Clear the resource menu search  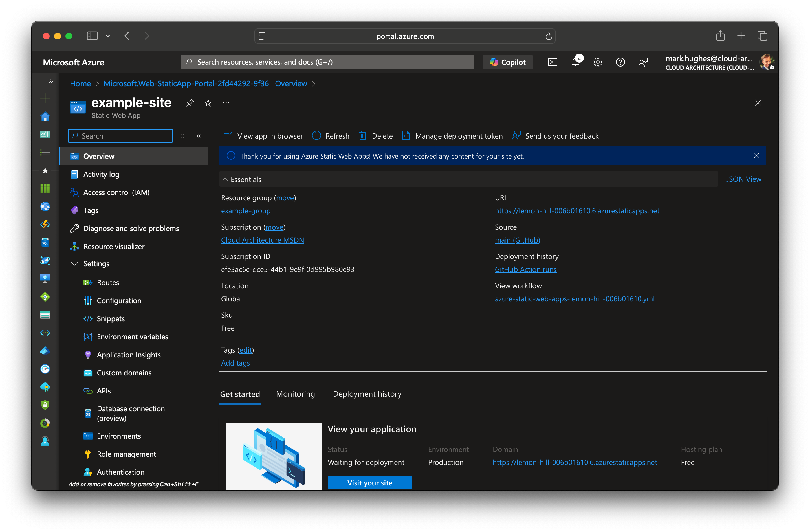point(182,136)
